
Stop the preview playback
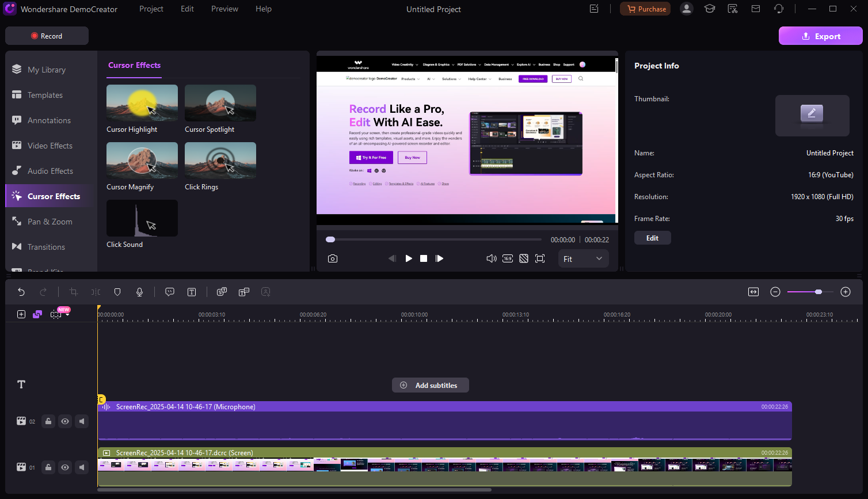click(x=424, y=258)
